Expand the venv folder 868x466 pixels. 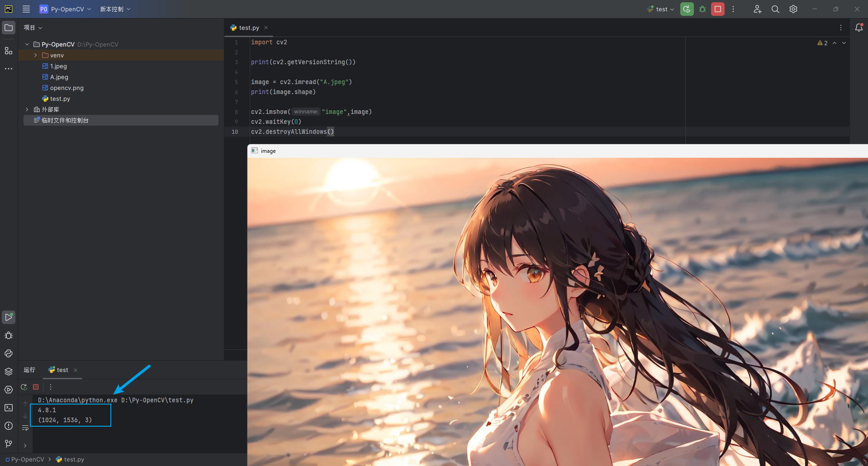36,55
